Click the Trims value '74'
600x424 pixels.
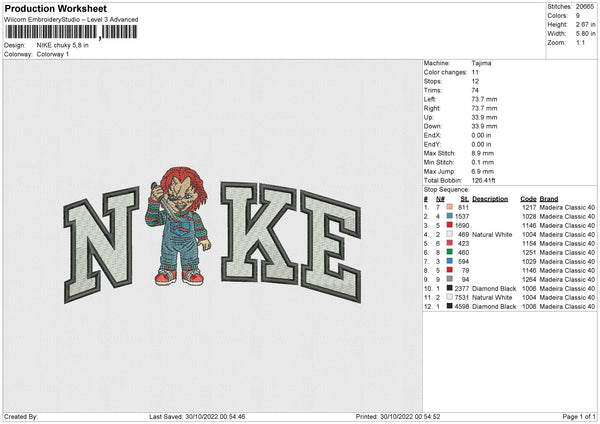click(x=475, y=90)
